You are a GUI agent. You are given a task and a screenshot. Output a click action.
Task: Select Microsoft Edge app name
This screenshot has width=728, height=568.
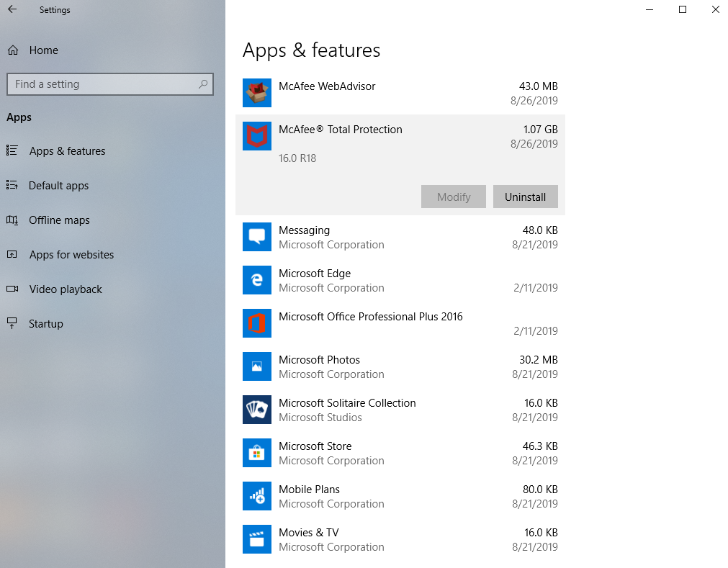[315, 274]
